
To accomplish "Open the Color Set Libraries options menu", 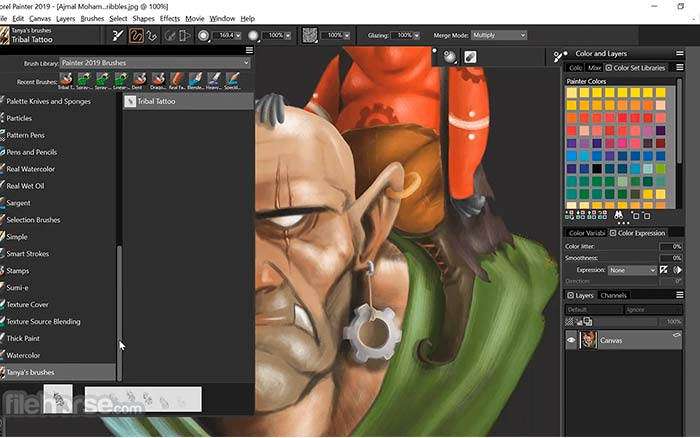I will (x=679, y=67).
